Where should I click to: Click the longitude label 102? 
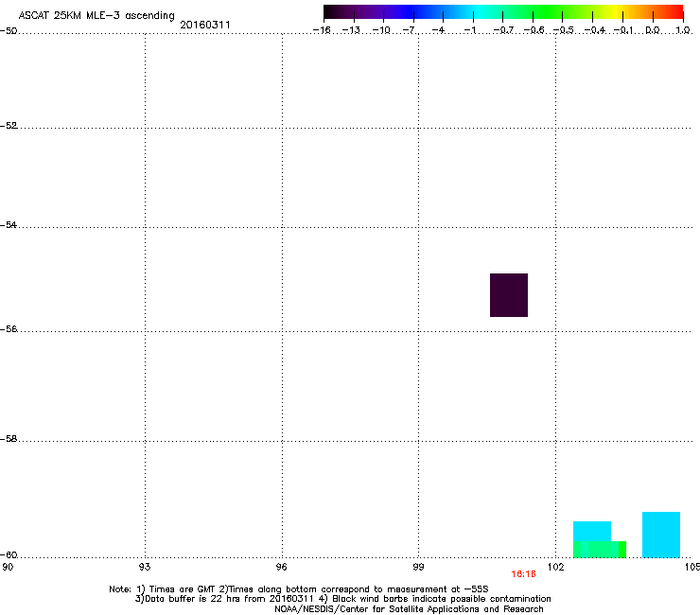click(x=556, y=567)
